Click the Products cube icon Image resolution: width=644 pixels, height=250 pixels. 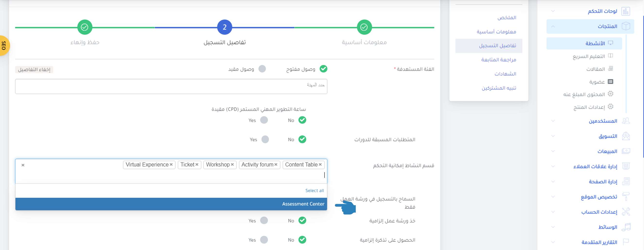626,26
